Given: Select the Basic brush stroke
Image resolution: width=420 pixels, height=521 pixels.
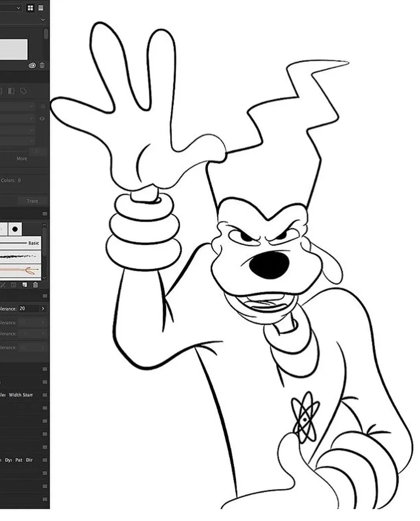Looking at the screenshot, I should pos(20,243).
